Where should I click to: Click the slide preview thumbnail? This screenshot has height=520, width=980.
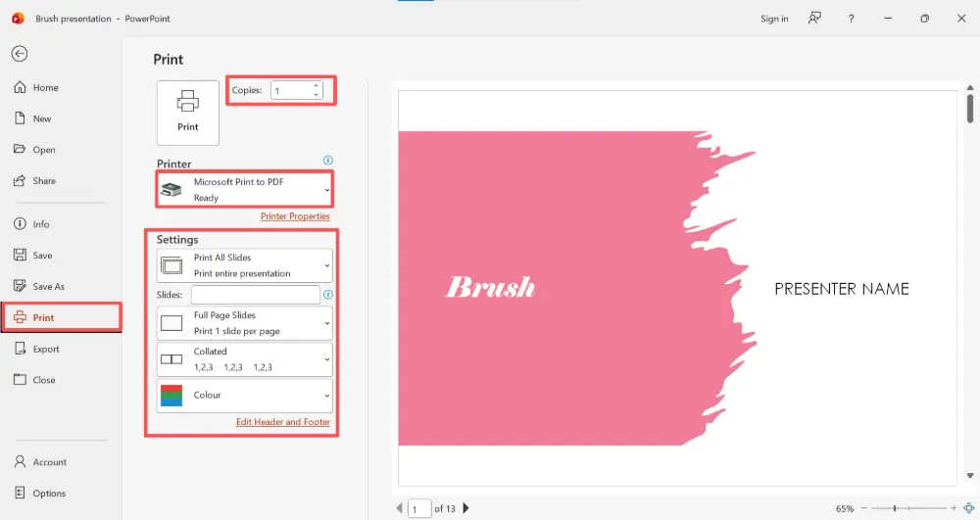677,288
